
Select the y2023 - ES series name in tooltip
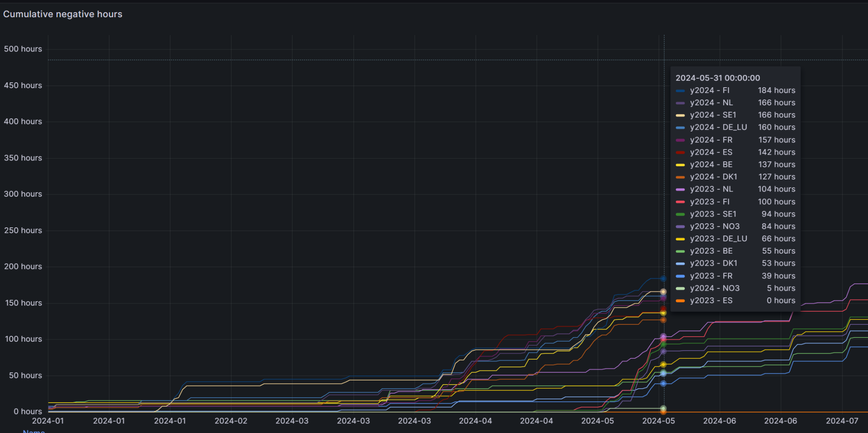(712, 300)
